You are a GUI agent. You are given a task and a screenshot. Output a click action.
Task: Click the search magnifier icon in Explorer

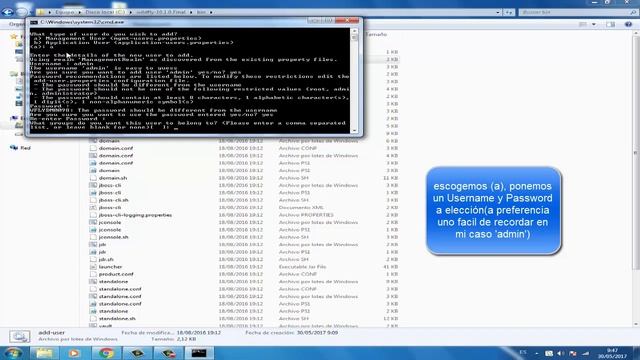coord(633,12)
